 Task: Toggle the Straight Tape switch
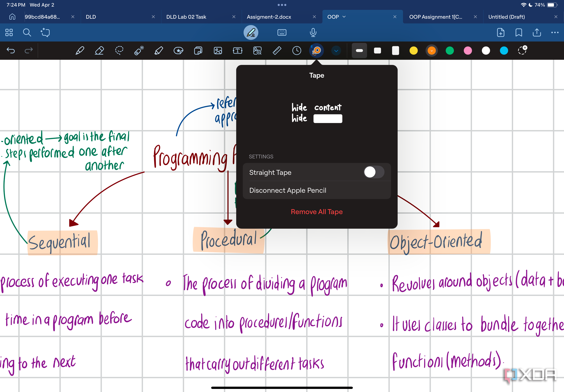(374, 172)
